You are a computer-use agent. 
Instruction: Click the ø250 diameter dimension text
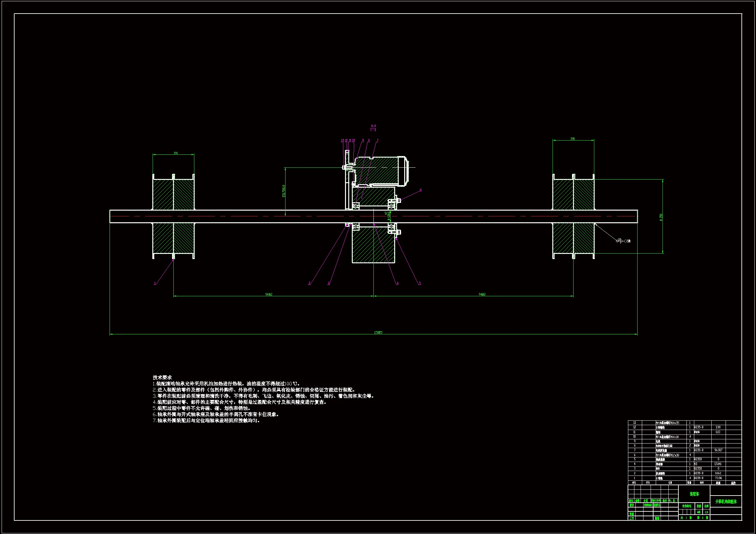pos(661,217)
